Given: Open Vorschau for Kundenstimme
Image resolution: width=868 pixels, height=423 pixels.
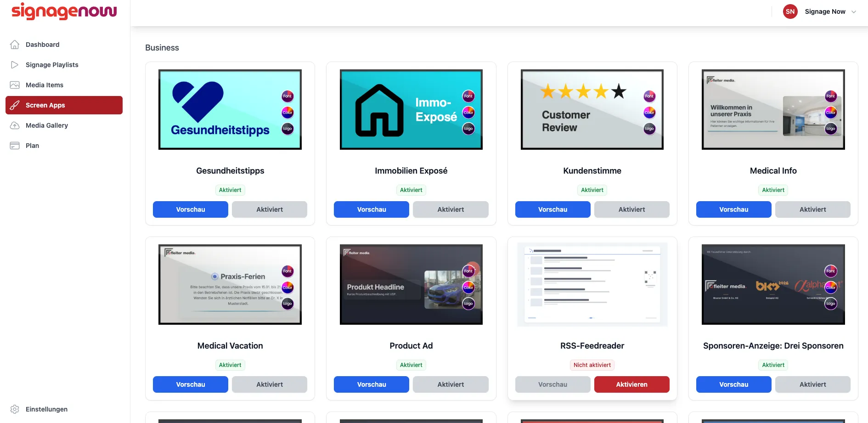Looking at the screenshot, I should pyautogui.click(x=552, y=209).
